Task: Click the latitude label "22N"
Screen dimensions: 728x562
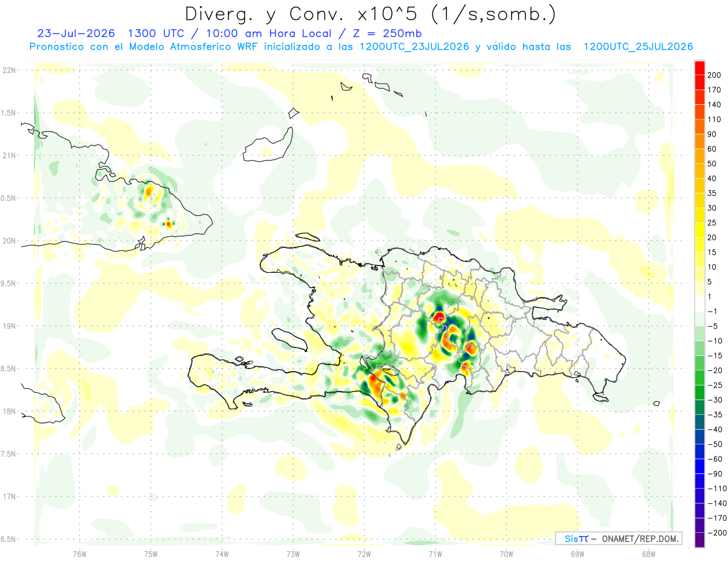Action: [8, 70]
